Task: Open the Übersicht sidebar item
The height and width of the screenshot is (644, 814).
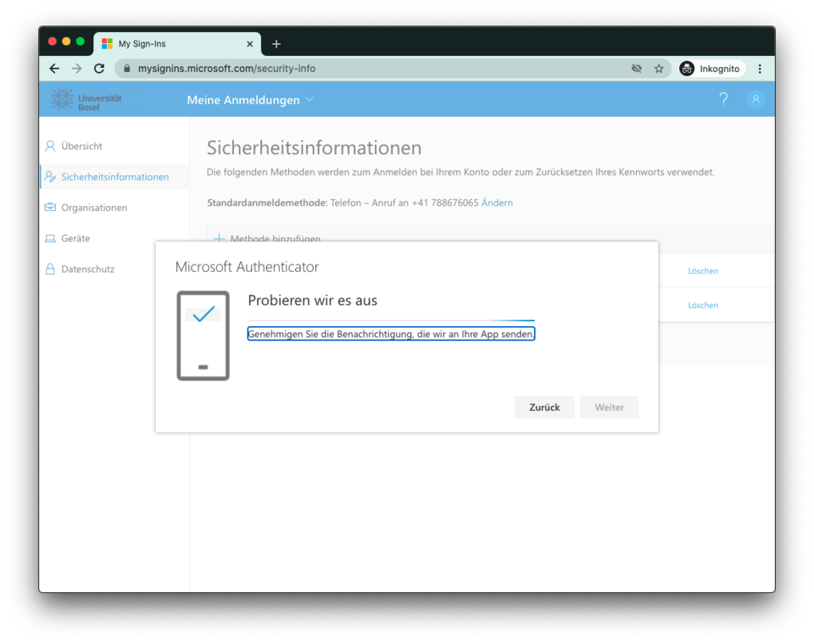Action: (81, 146)
